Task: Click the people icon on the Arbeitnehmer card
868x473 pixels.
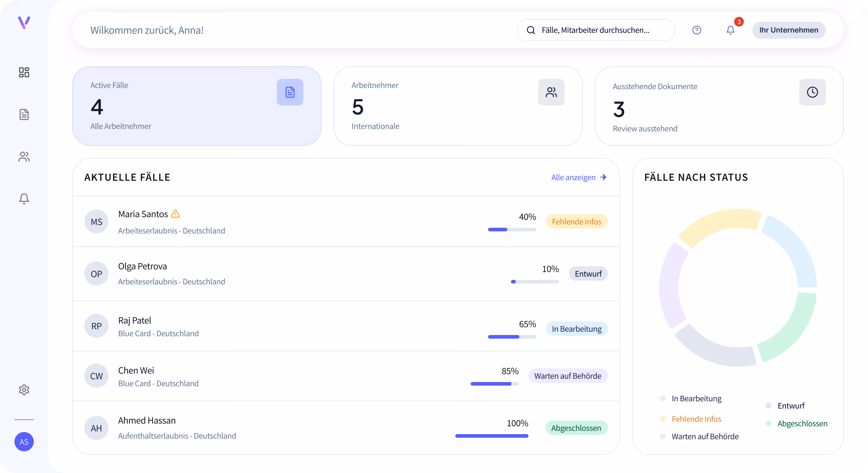Action: tap(551, 92)
